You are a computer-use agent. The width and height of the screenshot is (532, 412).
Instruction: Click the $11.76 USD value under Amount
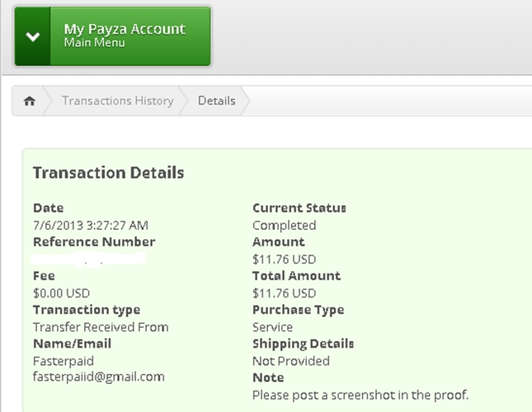tap(284, 259)
